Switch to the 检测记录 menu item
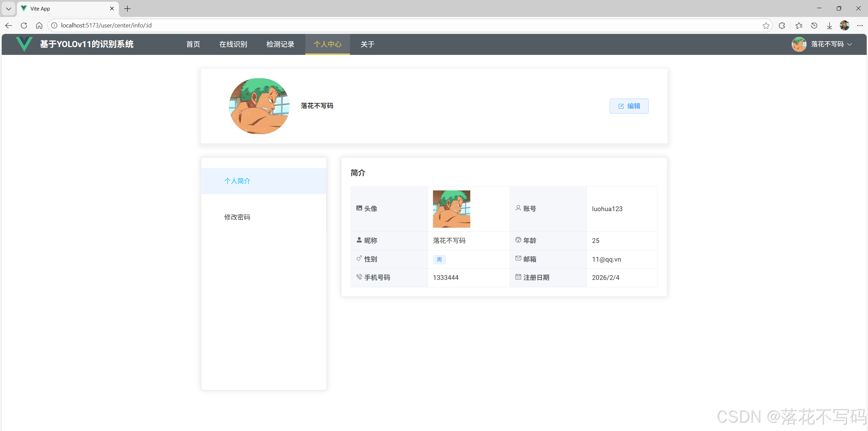The width and height of the screenshot is (868, 431). tap(280, 44)
